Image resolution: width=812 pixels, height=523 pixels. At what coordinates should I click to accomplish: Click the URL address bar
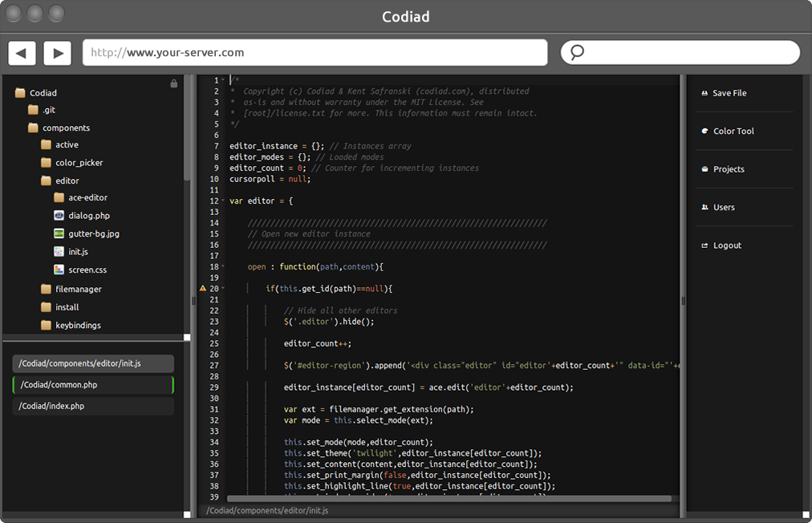pos(315,52)
